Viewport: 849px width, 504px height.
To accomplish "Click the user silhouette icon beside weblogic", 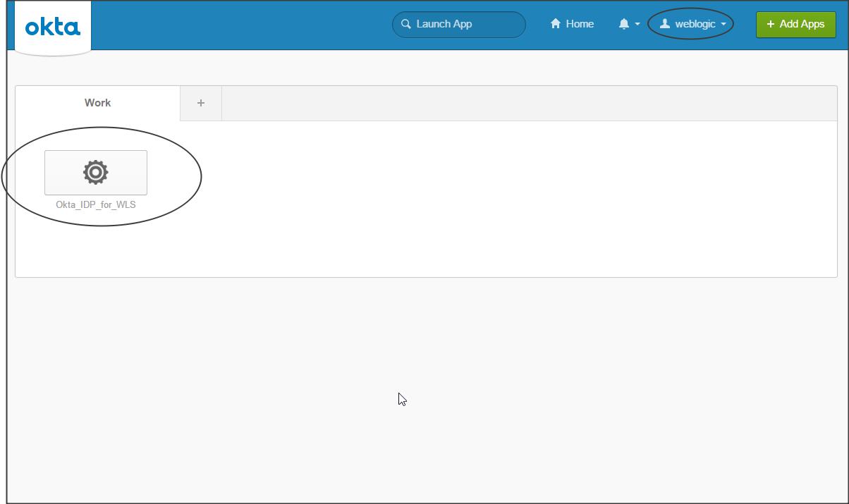I will 665,24.
